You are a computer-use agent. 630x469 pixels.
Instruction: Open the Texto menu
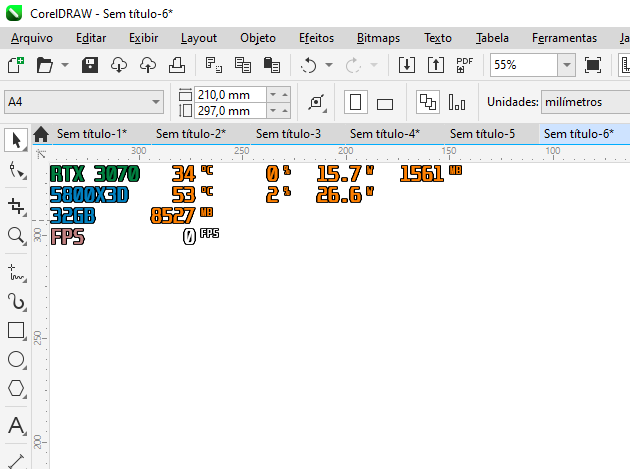438,38
